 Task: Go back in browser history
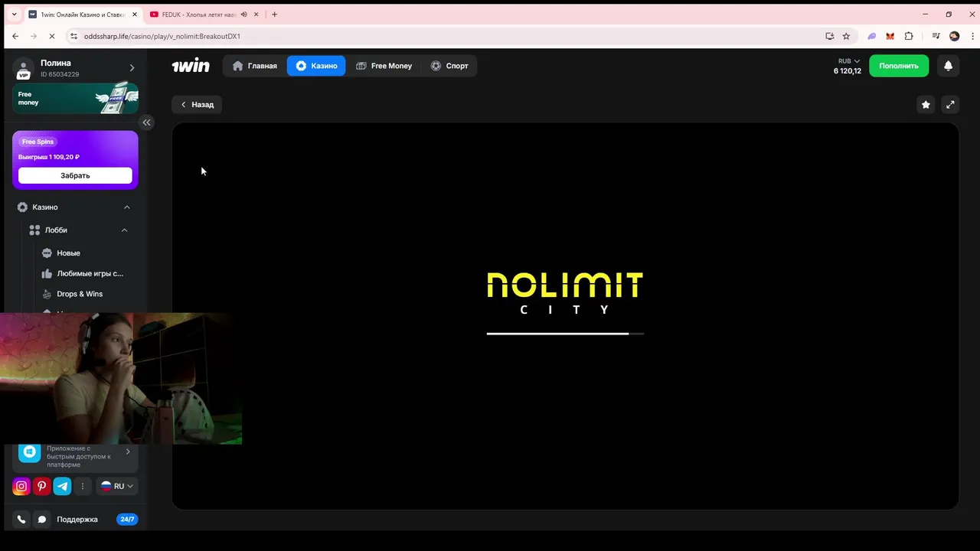click(15, 36)
